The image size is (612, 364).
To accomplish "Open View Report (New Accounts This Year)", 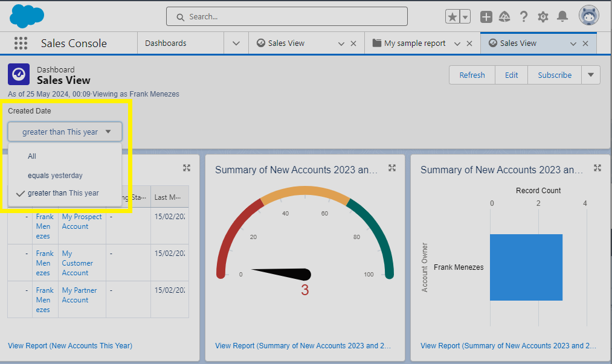I will pos(70,346).
